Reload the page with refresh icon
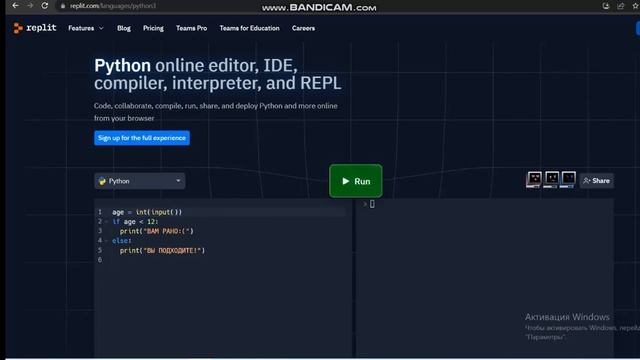The height and width of the screenshot is (360, 640). coord(44,6)
